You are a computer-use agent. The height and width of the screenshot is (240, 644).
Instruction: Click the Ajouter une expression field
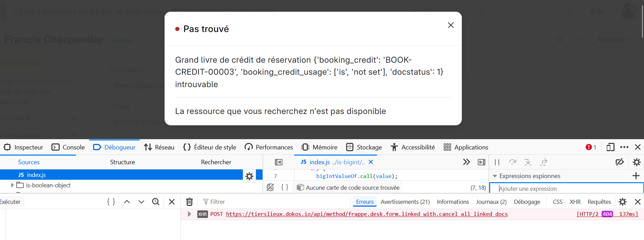click(566, 189)
